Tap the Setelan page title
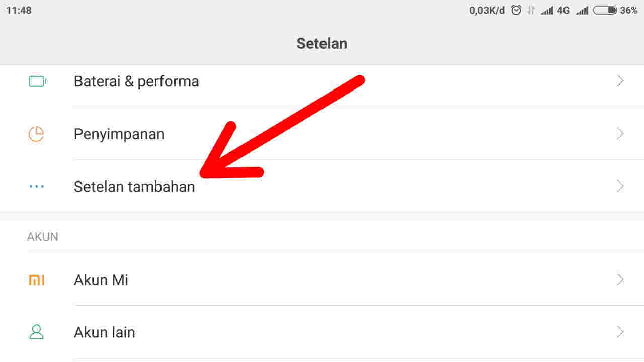The image size is (644, 362). pyautogui.click(x=322, y=43)
